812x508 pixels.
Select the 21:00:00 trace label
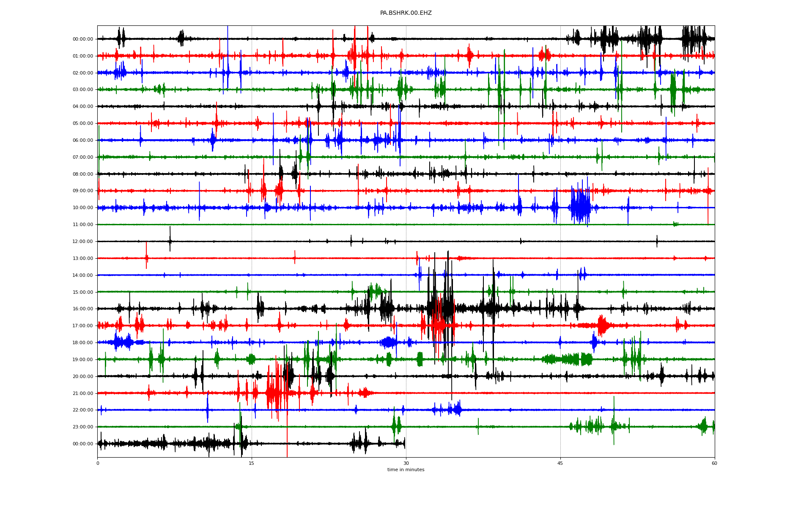click(x=83, y=393)
